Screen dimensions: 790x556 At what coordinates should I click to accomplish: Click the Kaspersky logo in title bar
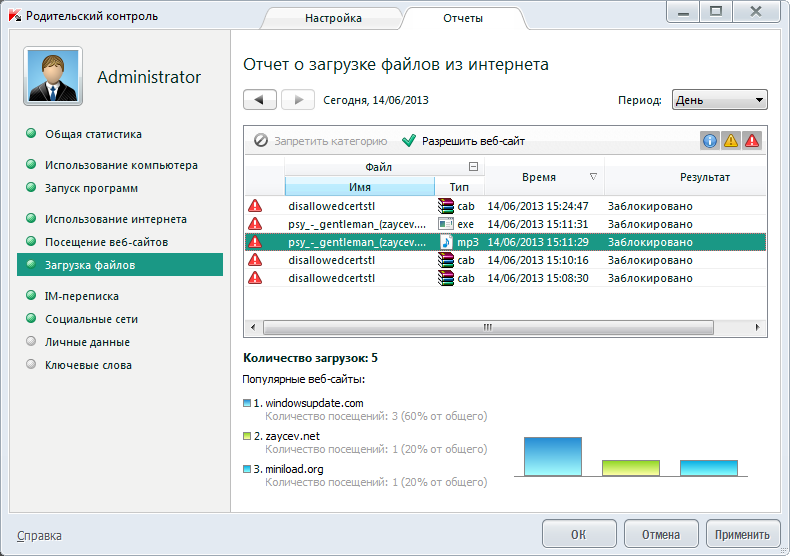(15, 15)
